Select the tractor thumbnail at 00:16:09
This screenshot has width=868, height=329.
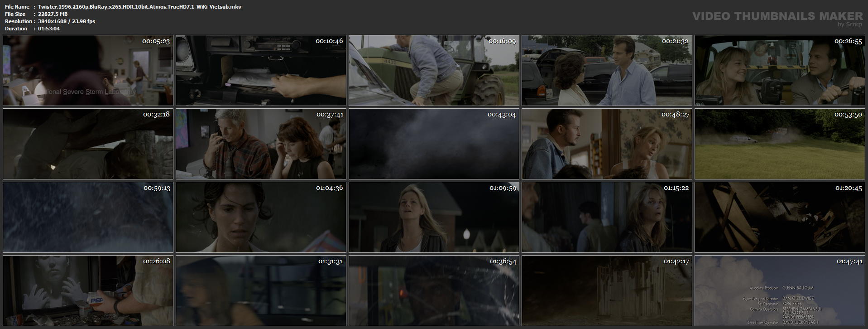(x=434, y=70)
